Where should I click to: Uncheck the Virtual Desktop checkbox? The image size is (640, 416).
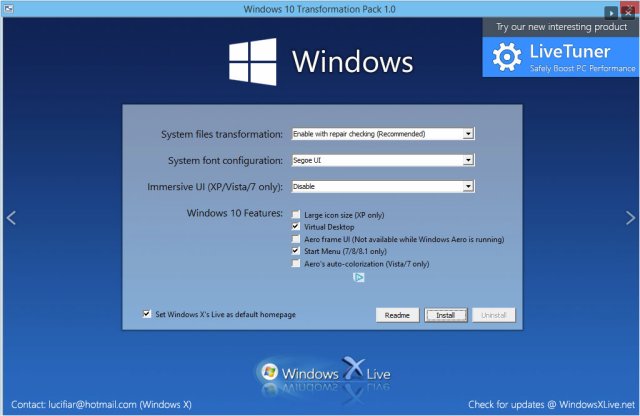point(296,226)
